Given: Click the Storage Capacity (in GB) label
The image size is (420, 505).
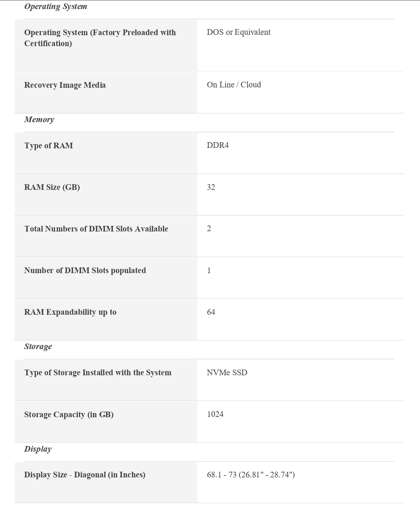Looking at the screenshot, I should click(69, 415).
